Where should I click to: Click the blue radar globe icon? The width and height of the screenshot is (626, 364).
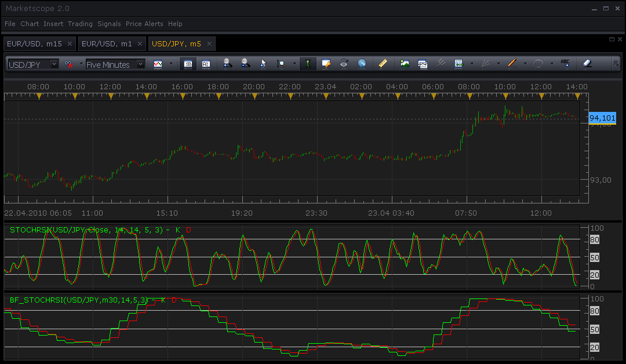(x=362, y=64)
